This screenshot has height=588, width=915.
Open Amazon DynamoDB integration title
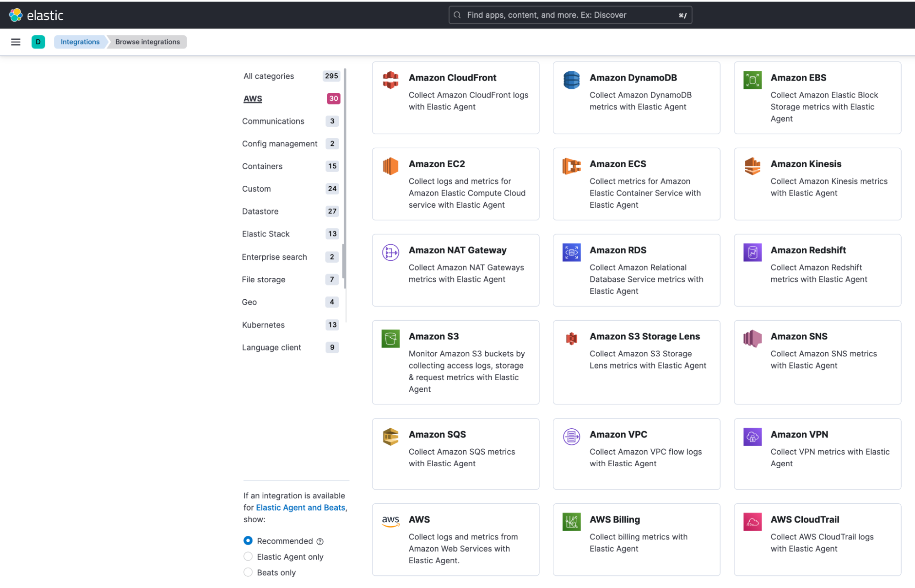click(633, 78)
